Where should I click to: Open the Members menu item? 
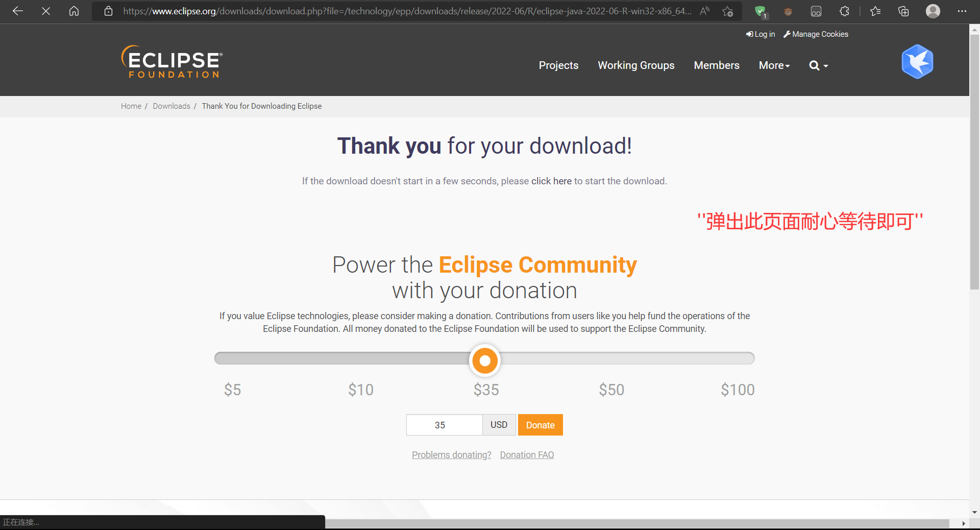click(717, 65)
